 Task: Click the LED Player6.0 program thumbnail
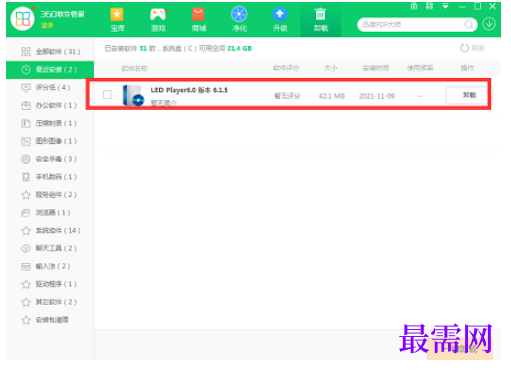pos(133,95)
